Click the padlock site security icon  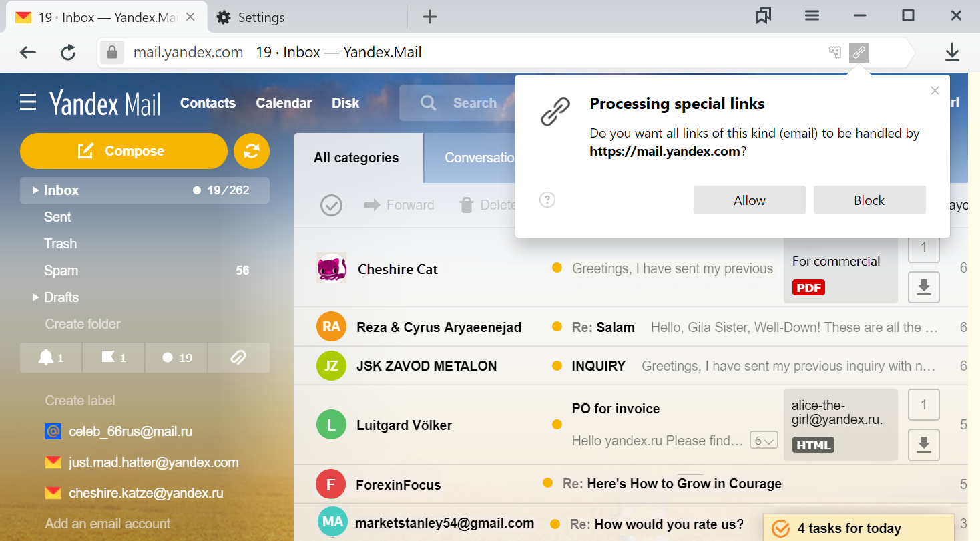coord(111,52)
